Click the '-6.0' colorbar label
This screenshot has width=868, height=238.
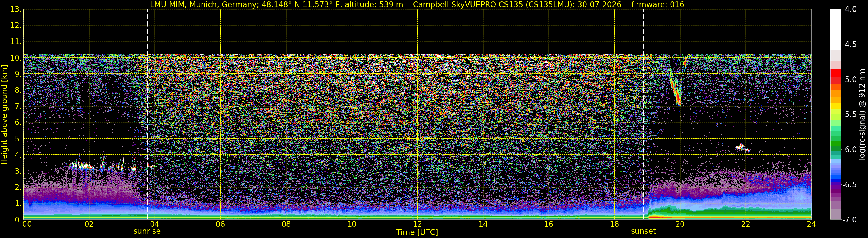[850, 150]
